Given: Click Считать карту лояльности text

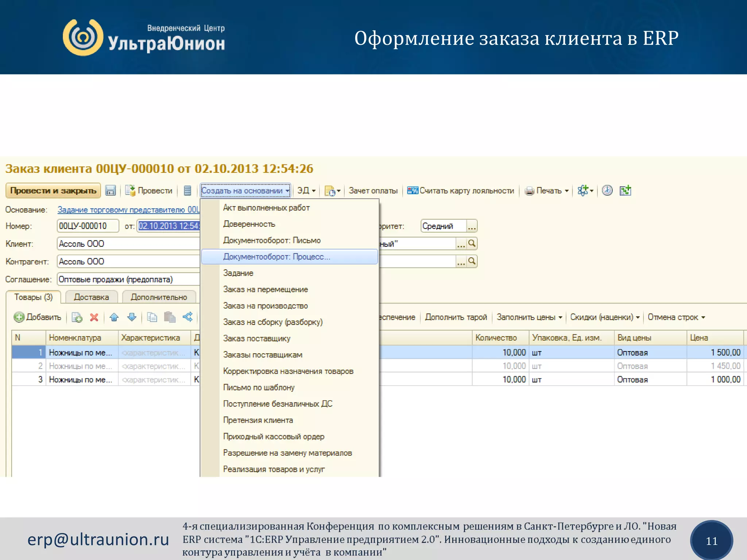Looking at the screenshot, I should 467,191.
